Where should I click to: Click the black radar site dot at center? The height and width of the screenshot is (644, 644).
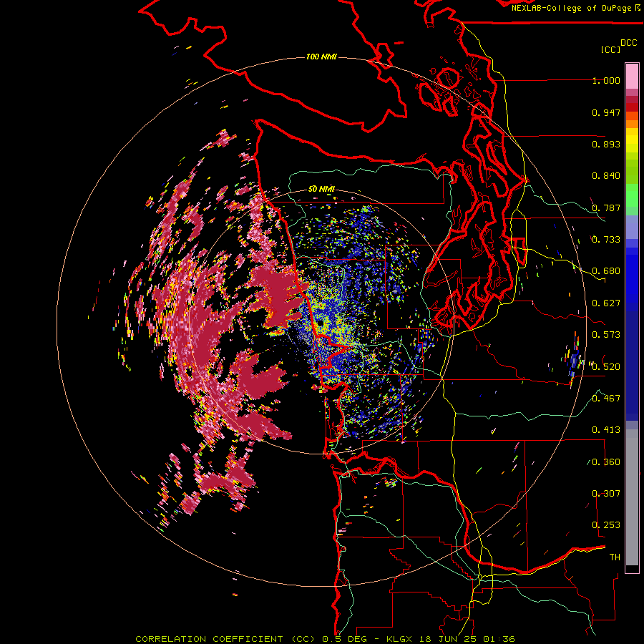[320, 323]
